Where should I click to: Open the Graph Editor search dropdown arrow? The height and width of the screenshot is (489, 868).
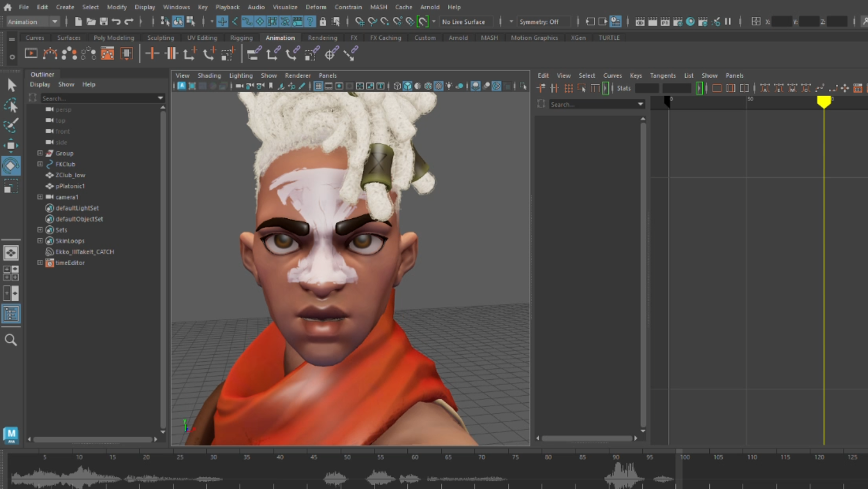(x=640, y=104)
